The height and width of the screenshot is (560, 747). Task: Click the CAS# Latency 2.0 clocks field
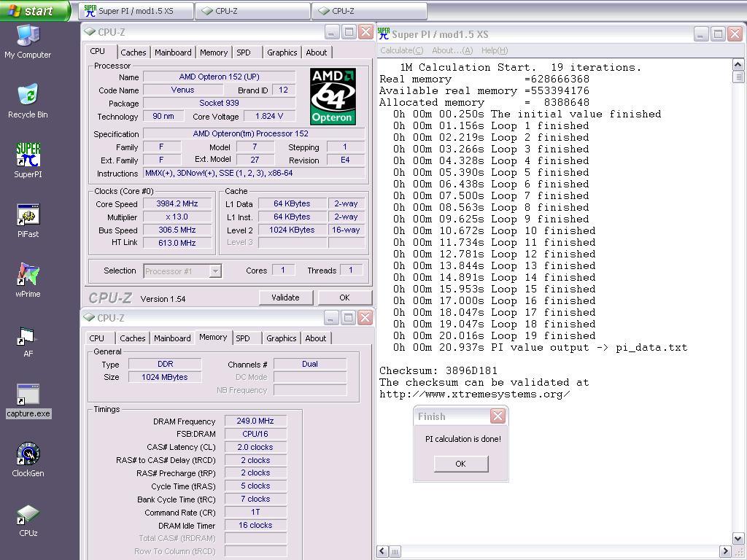coord(255,447)
